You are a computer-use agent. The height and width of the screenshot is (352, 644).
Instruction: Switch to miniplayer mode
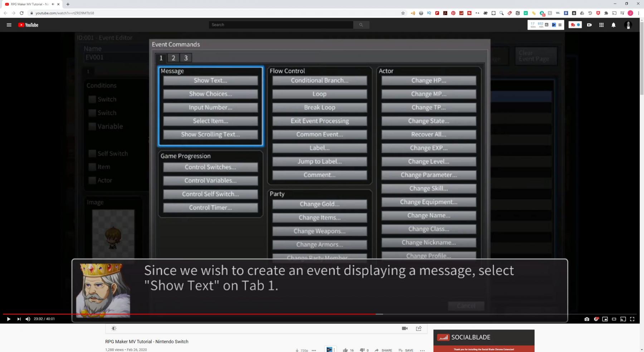[605, 319]
